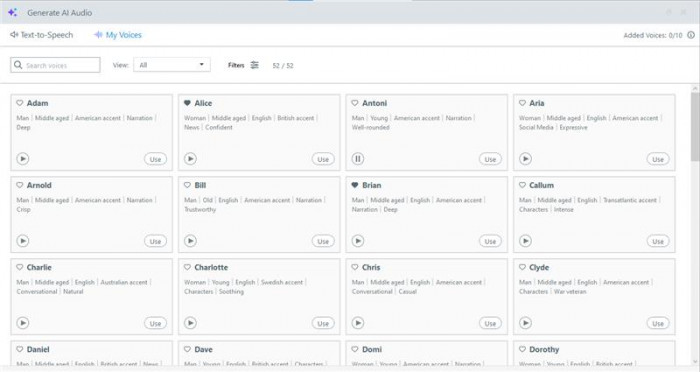Image resolution: width=700 pixels, height=372 pixels.
Task: Focus the Search voices field
Action: (55, 65)
